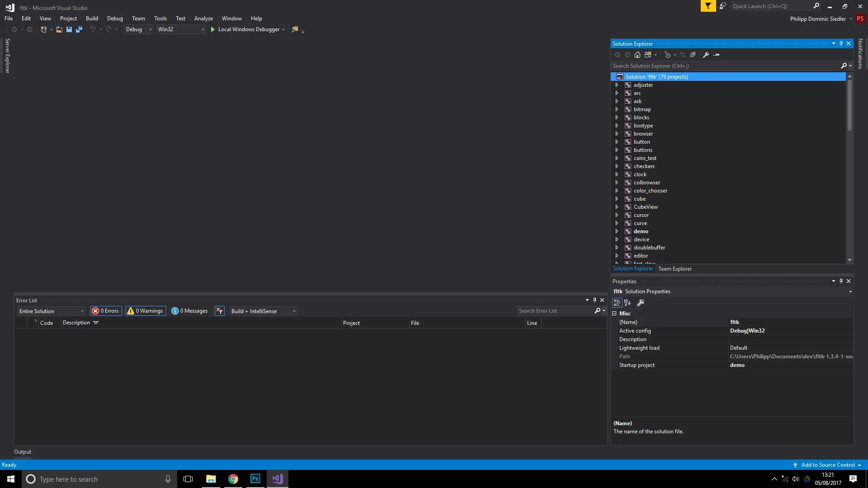
Task: Start the Local Windows Debugger with the green arrow
Action: point(212,29)
